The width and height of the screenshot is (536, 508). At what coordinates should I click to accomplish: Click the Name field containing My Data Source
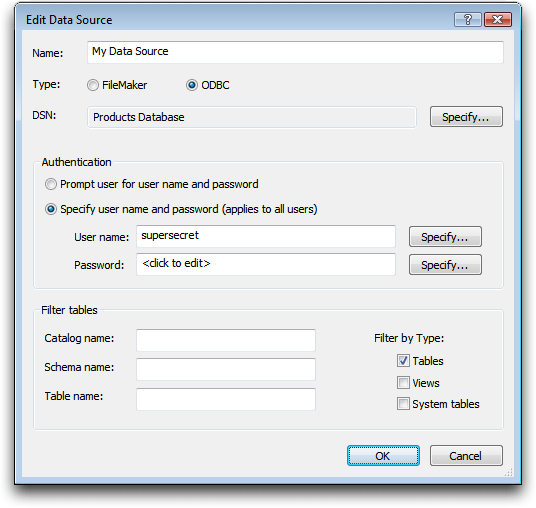tap(295, 52)
